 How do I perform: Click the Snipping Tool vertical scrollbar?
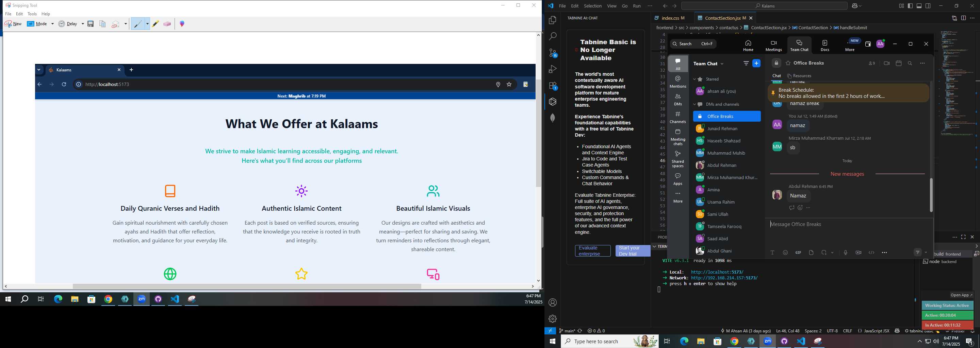[x=538, y=133]
